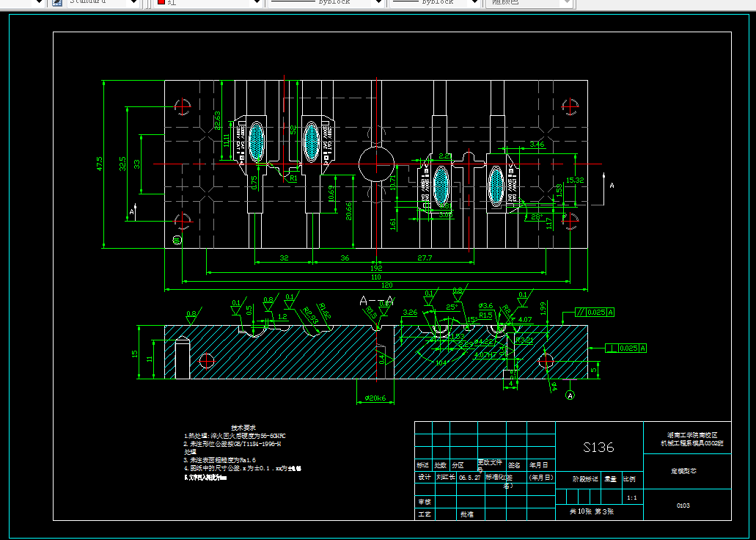Open the Standard text style dropdown

click(133, 3)
